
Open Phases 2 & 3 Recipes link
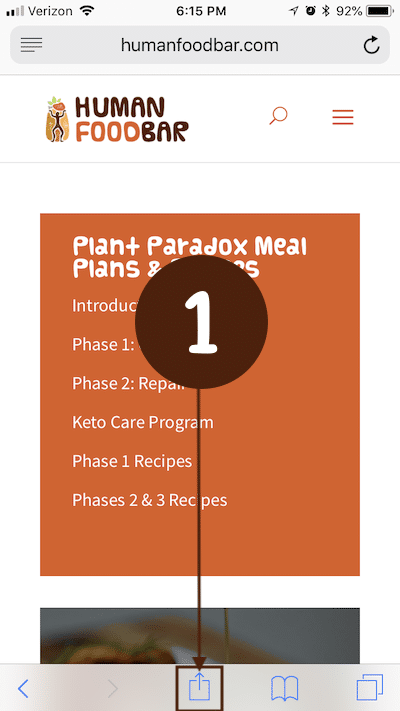click(x=150, y=500)
